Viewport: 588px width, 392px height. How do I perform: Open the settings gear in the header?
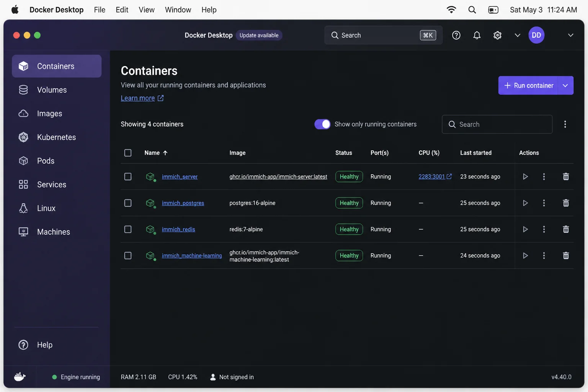[x=497, y=35]
